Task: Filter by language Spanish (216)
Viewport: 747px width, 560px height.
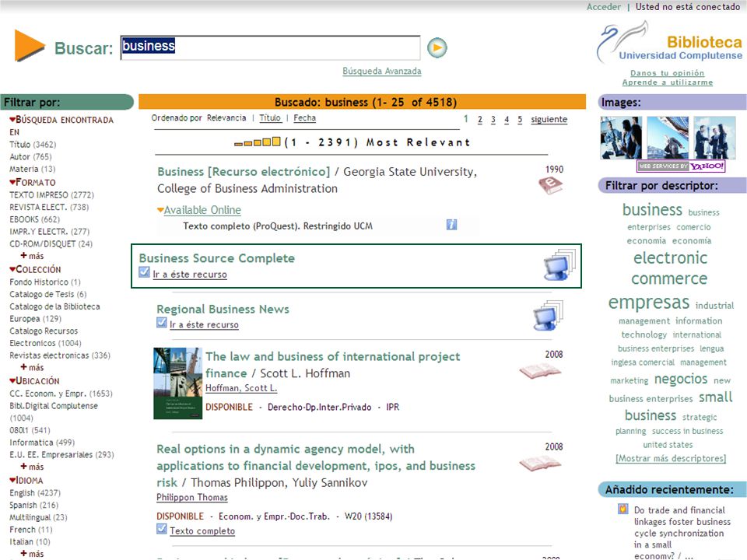Action: tap(33, 505)
